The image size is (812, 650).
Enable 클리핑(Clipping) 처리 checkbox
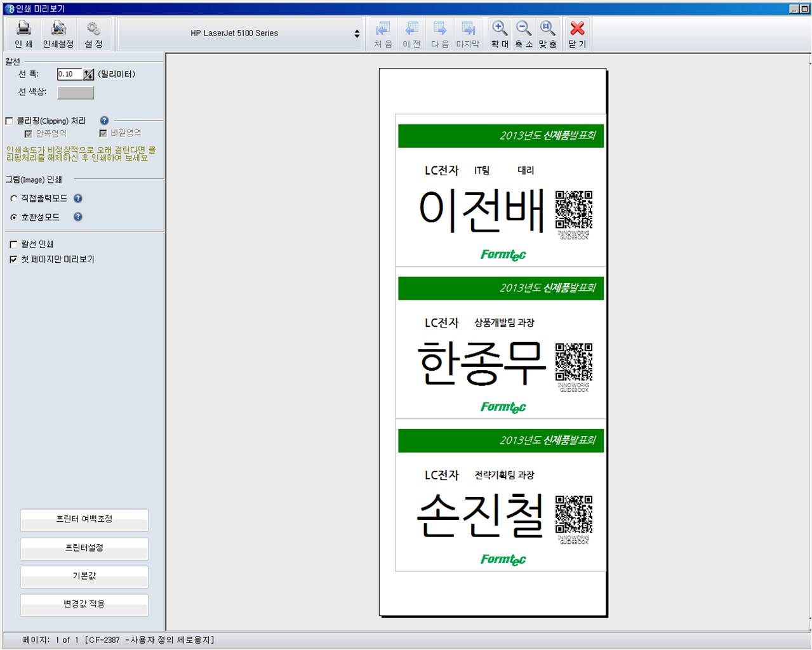coord(10,121)
